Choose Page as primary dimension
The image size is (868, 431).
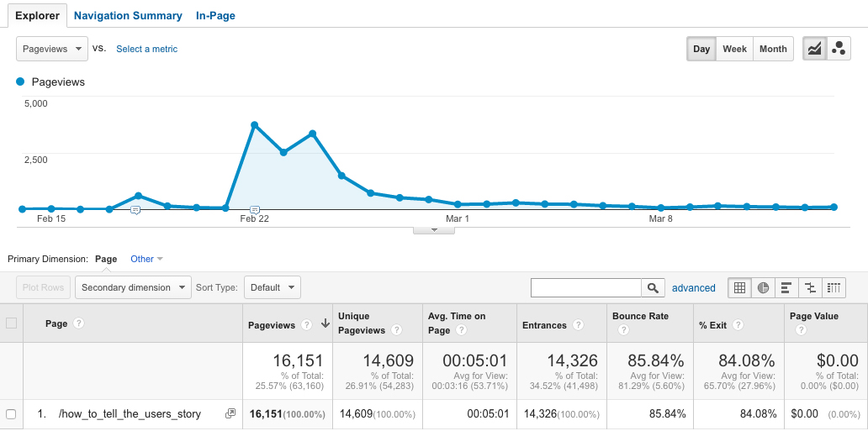click(106, 259)
